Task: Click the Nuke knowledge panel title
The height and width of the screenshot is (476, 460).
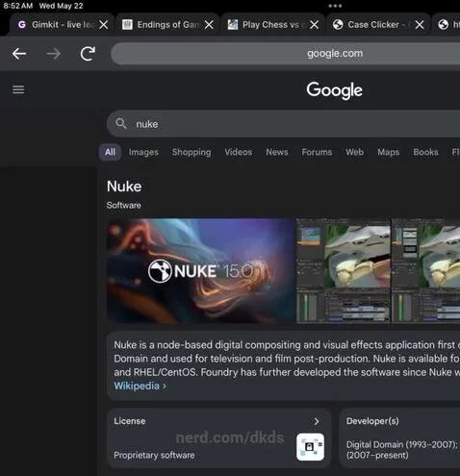Action: point(124,187)
